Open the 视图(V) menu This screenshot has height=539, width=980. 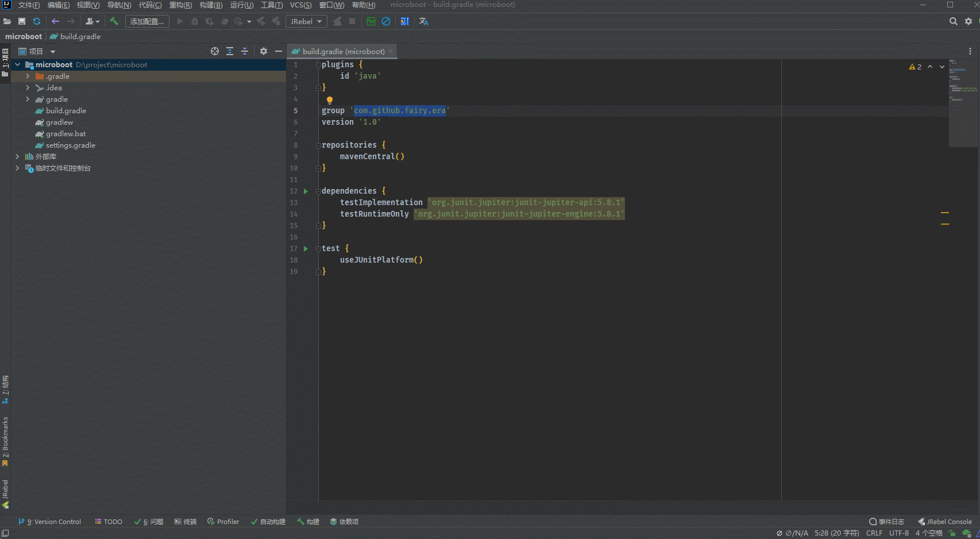[x=88, y=5]
